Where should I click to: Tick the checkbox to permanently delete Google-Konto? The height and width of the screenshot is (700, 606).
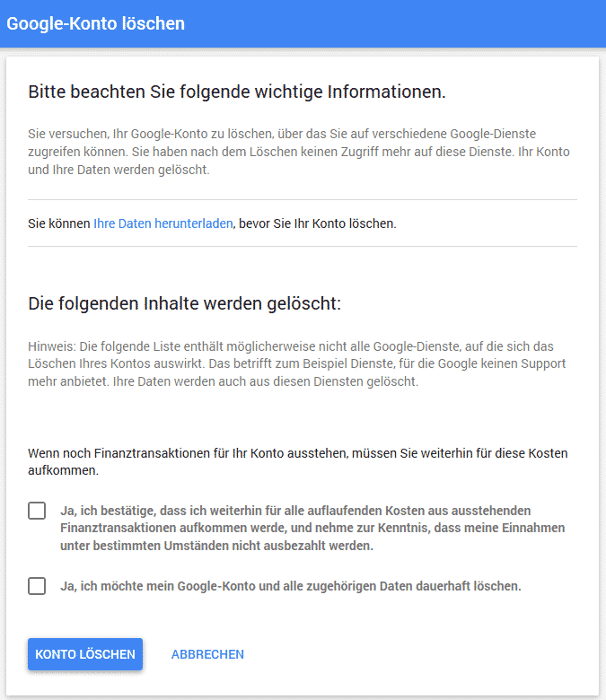pyautogui.click(x=37, y=586)
